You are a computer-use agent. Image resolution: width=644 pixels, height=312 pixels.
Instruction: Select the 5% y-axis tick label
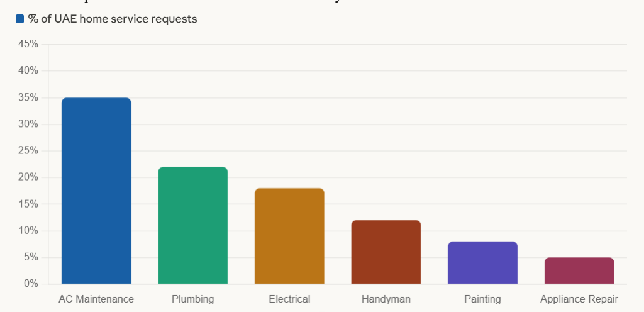(31, 257)
